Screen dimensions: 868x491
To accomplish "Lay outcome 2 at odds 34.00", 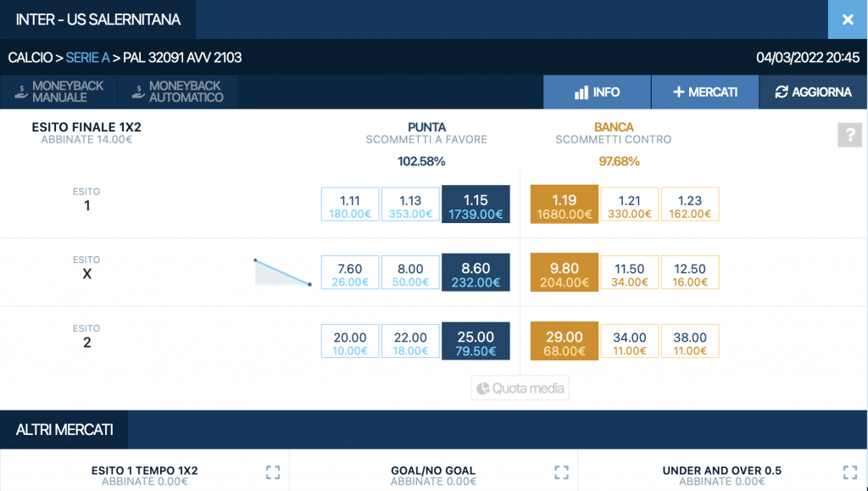I will point(630,341).
